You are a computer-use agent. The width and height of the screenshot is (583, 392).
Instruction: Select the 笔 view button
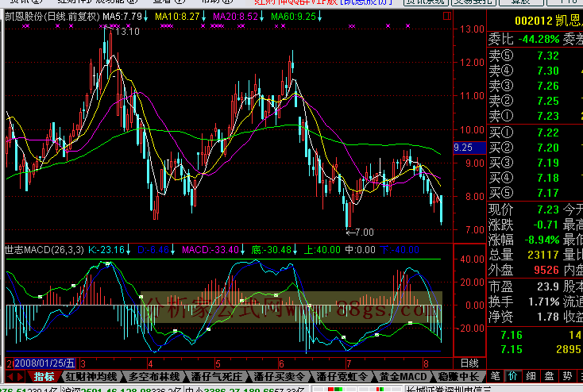[x=496, y=376]
